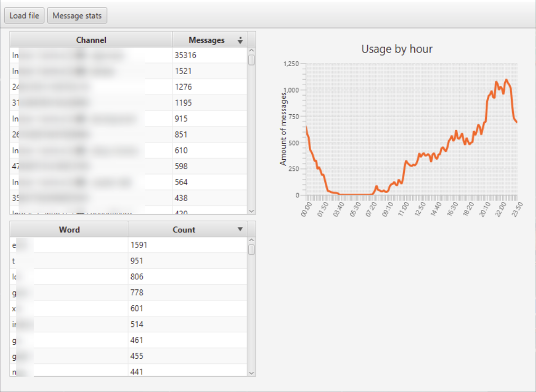536x392 pixels.
Task: Toggle the Messages column sort arrow icon
Action: (x=240, y=40)
